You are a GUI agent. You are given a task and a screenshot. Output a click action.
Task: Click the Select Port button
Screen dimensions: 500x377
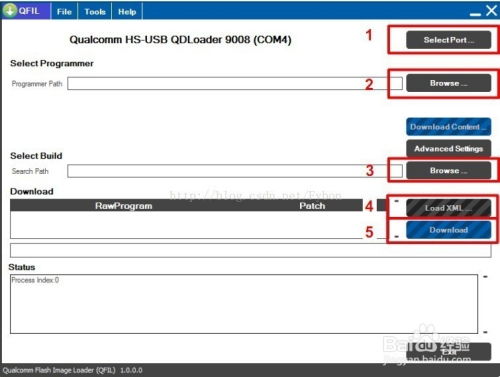(x=448, y=40)
